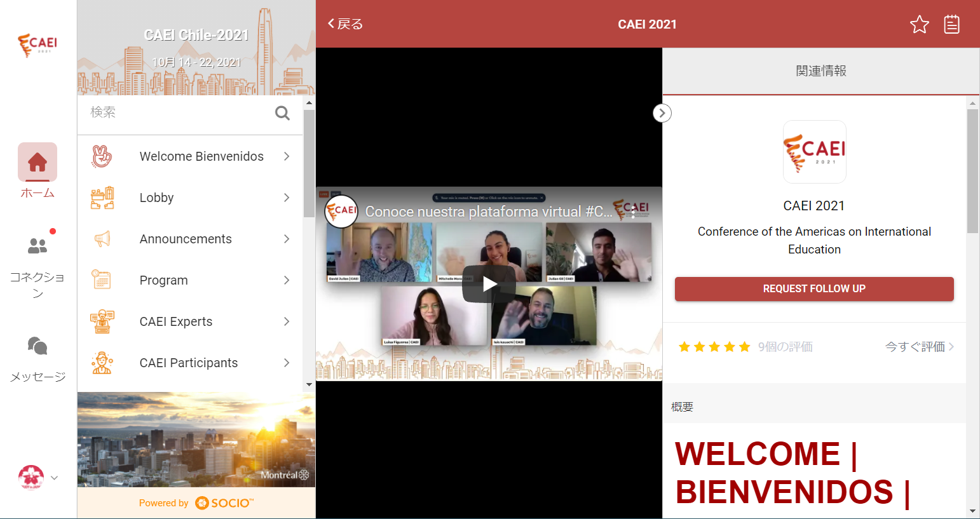This screenshot has height=519, width=980.
Task: Open the Welcome Bienvenidos menu item
Action: pos(191,156)
